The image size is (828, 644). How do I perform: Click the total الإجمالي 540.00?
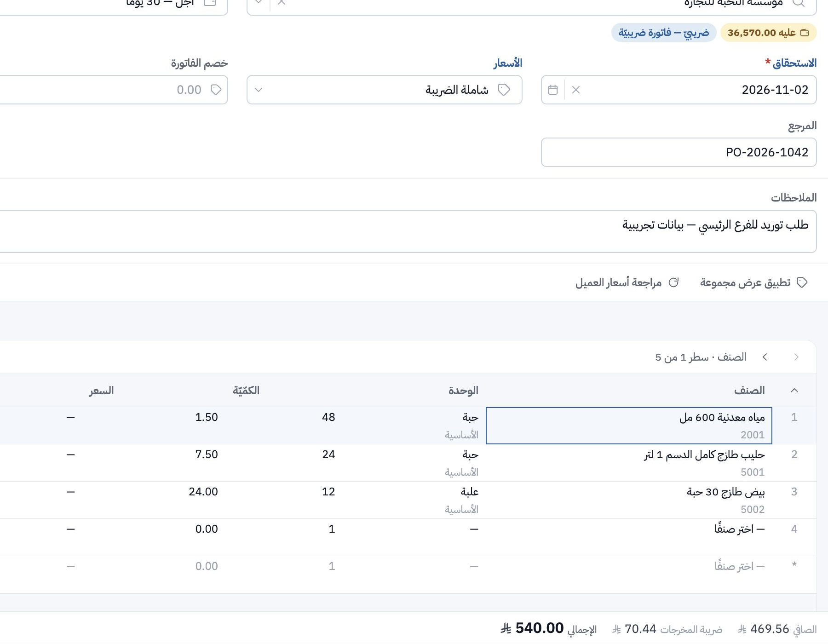(548, 628)
